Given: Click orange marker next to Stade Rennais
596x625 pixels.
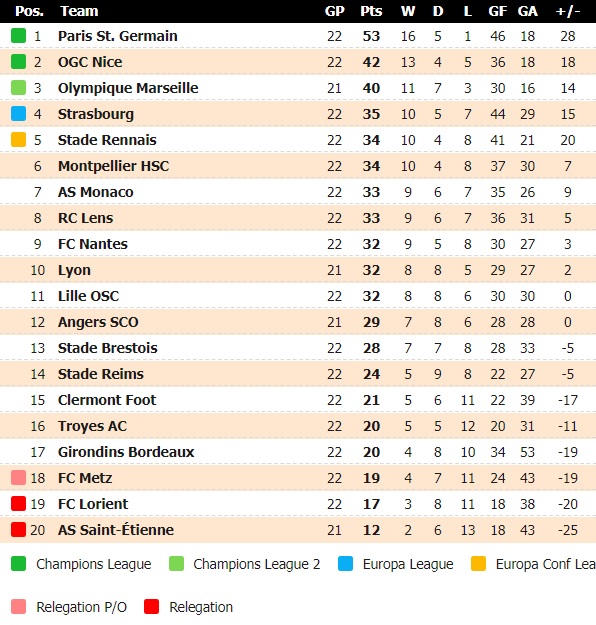Looking at the screenshot, I should coord(18,140).
